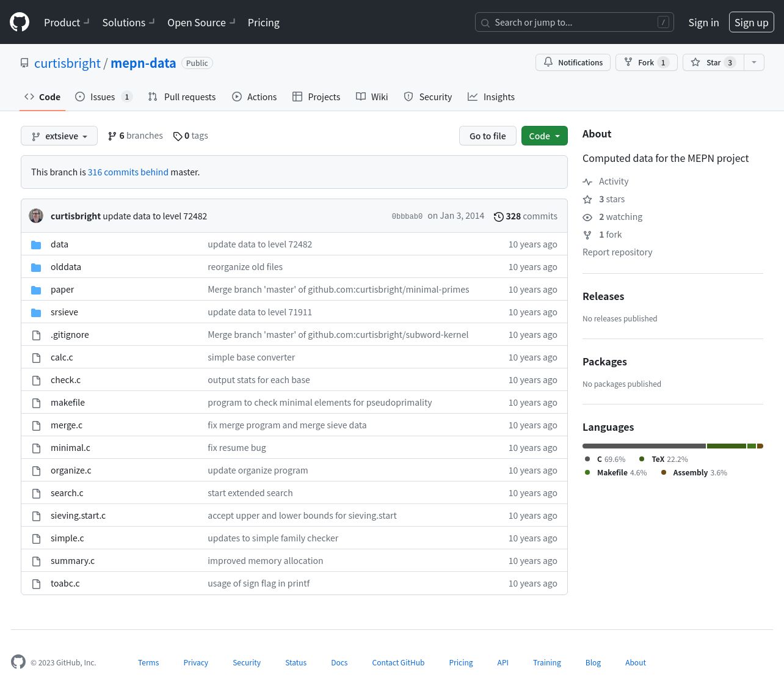Click the fork icon next to 1 fork
784x699 pixels.
pyautogui.click(x=587, y=235)
